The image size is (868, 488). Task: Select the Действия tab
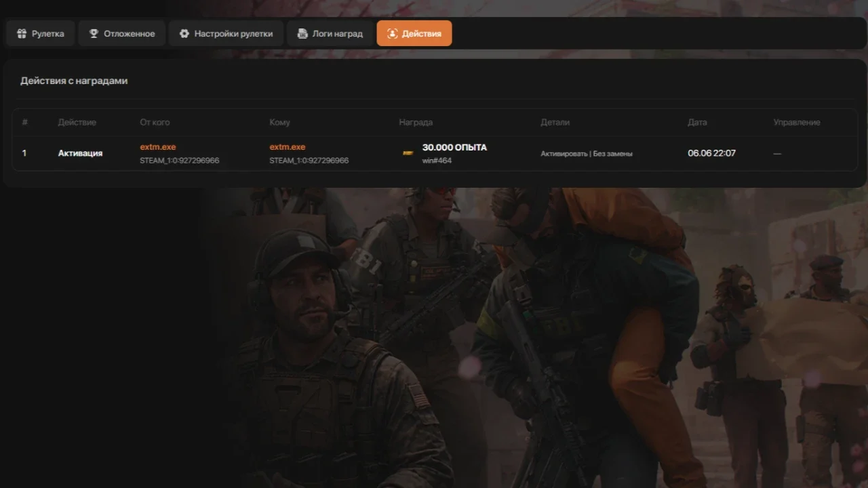(414, 33)
